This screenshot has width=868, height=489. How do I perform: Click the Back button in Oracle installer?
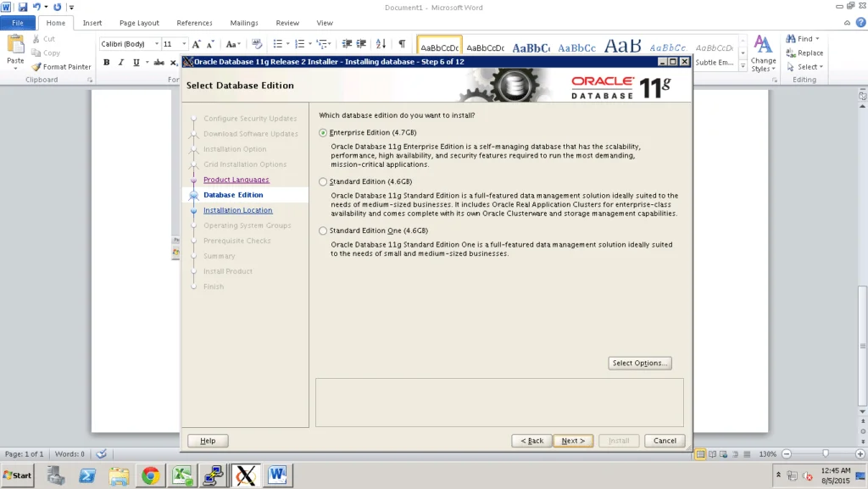click(x=532, y=441)
